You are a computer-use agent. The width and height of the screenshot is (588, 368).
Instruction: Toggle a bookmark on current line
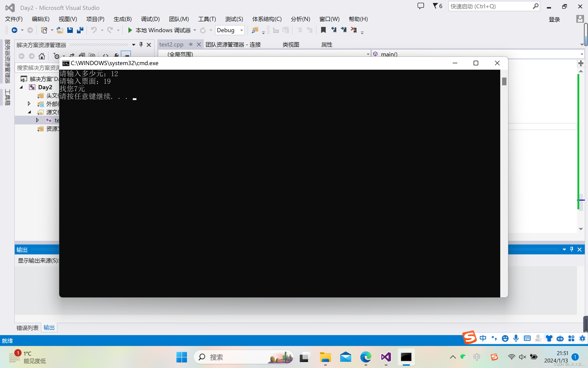point(323,30)
